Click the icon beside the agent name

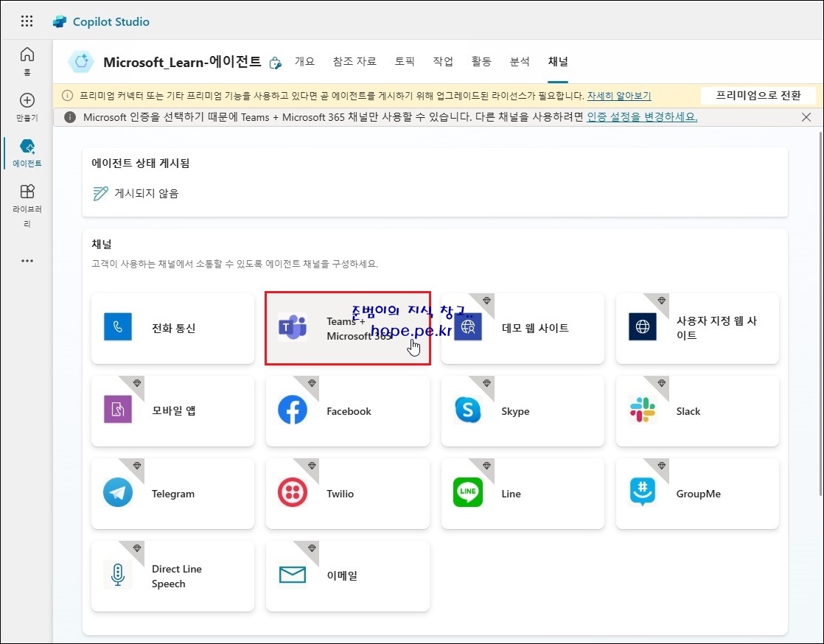pyautogui.click(x=275, y=63)
